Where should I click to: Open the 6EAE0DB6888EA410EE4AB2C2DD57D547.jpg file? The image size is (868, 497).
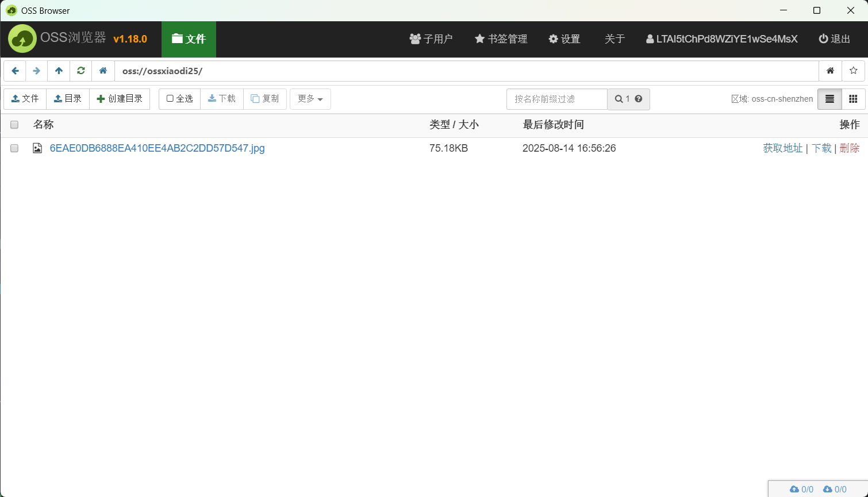[x=158, y=148]
